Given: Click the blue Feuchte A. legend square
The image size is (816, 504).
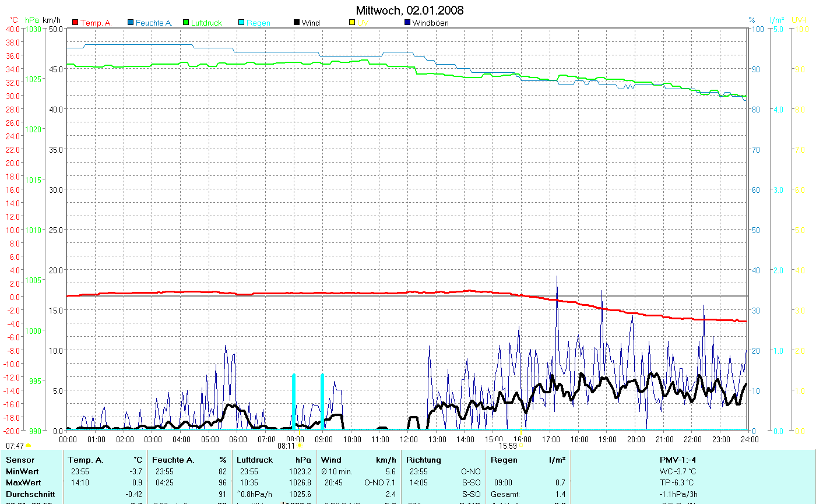Looking at the screenshot, I should coord(131,23).
